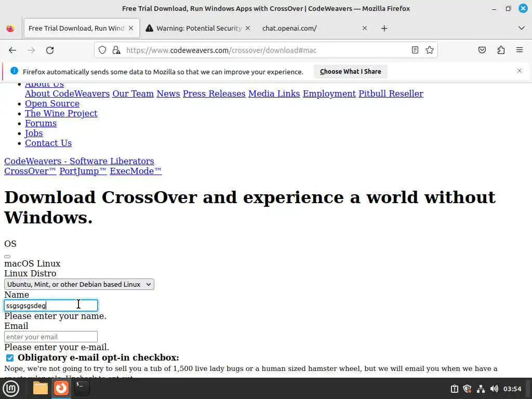532x399 pixels.
Task: Visit The Wine Project link
Action: coord(61,113)
